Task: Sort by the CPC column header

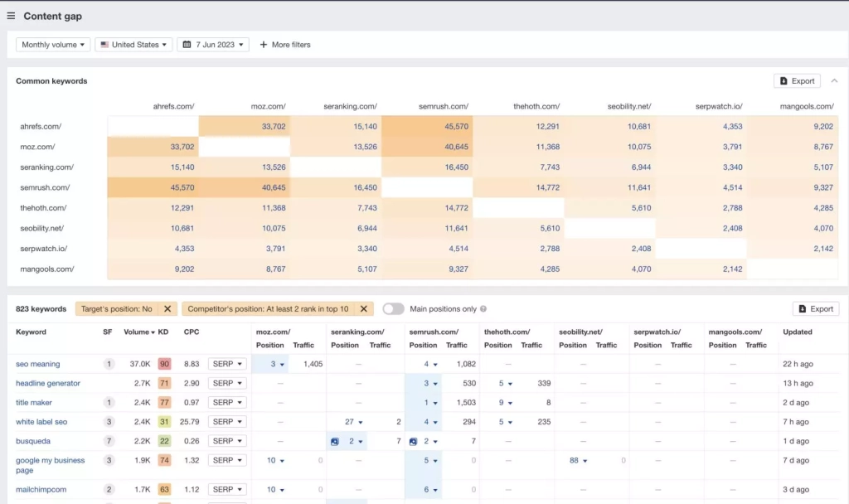Action: [x=192, y=332]
